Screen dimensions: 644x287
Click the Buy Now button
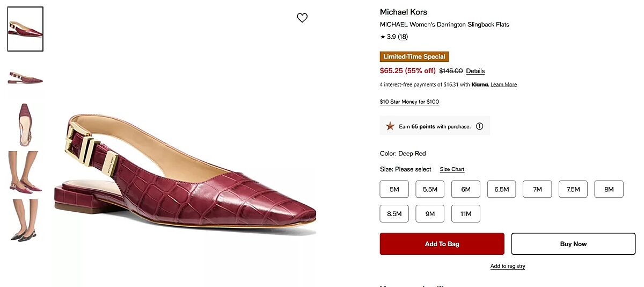[573, 244]
